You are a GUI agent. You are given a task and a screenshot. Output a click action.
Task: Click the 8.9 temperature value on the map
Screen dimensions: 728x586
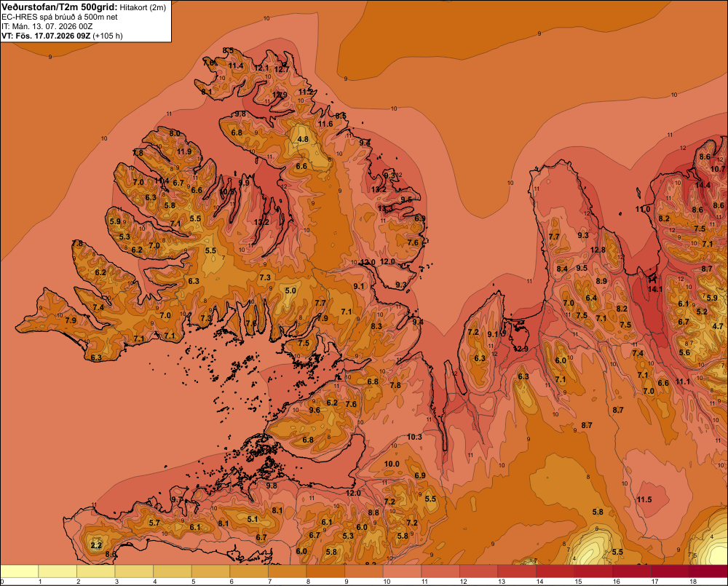[601, 281]
